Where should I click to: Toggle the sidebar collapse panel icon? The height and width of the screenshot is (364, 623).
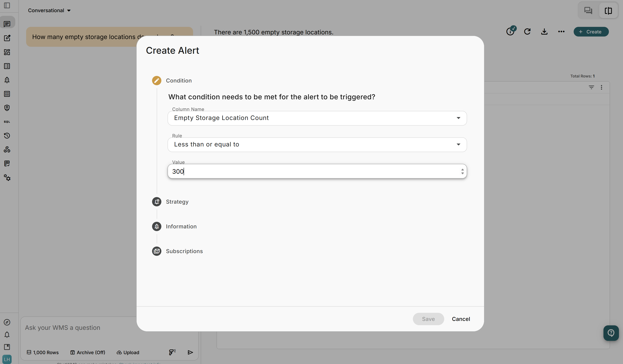pyautogui.click(x=7, y=5)
